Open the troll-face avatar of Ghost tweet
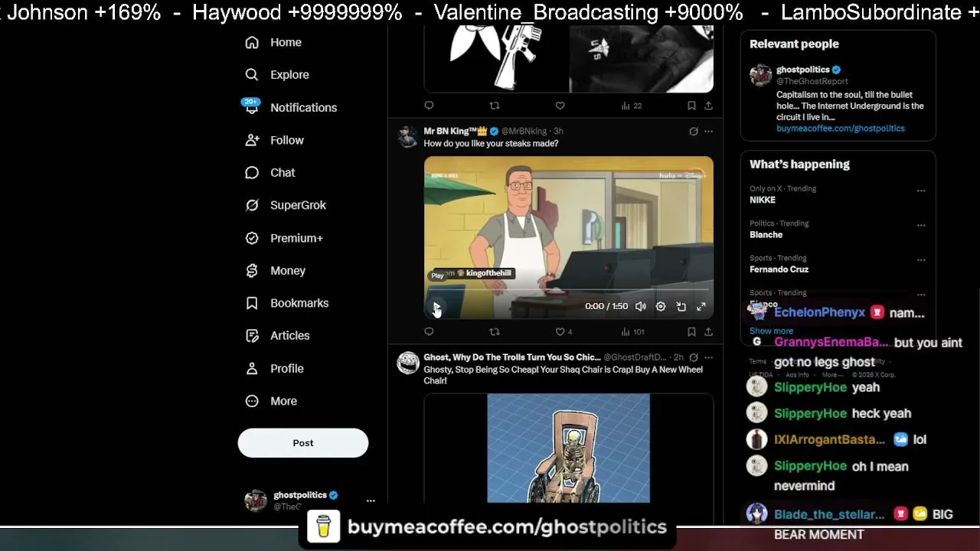Viewport: 980px width, 551px height. (x=408, y=363)
